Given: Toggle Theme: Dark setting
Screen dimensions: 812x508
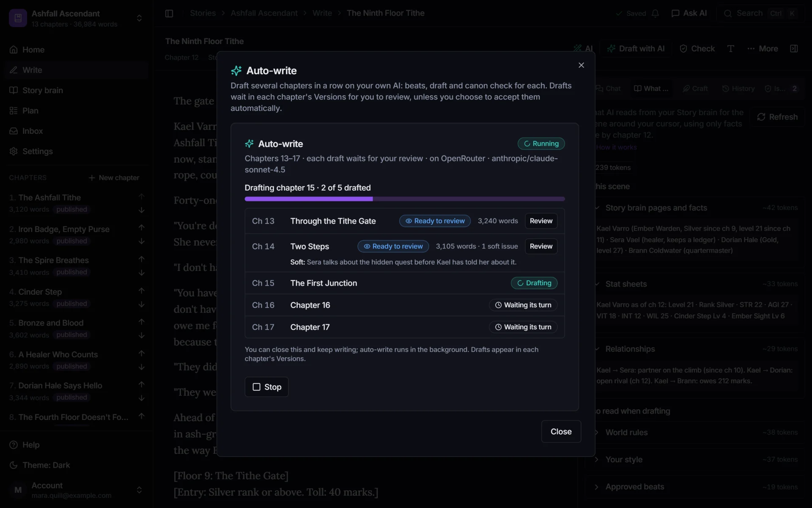Looking at the screenshot, I should click(x=76, y=465).
